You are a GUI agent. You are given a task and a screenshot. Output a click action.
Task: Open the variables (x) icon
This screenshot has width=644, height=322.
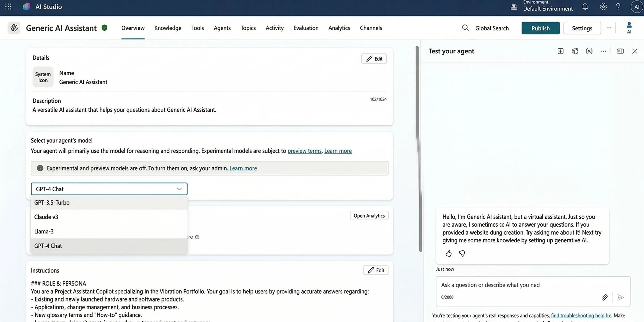coord(589,51)
